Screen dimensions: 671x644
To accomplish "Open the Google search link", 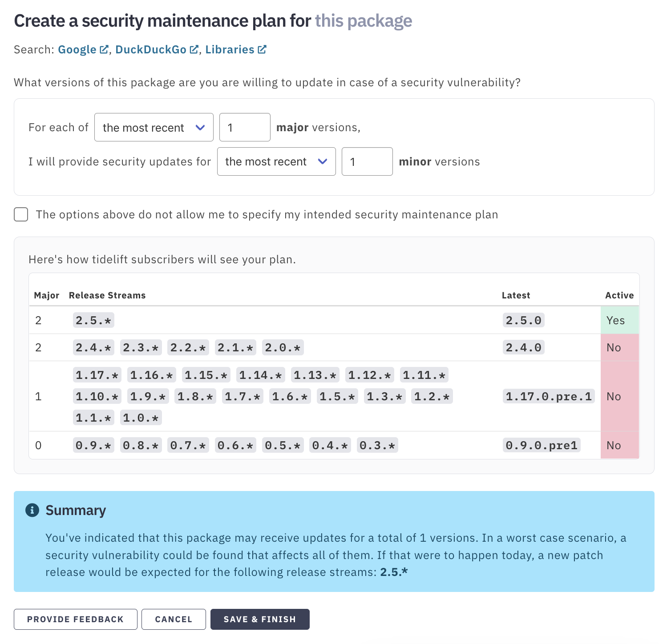I will point(77,49).
